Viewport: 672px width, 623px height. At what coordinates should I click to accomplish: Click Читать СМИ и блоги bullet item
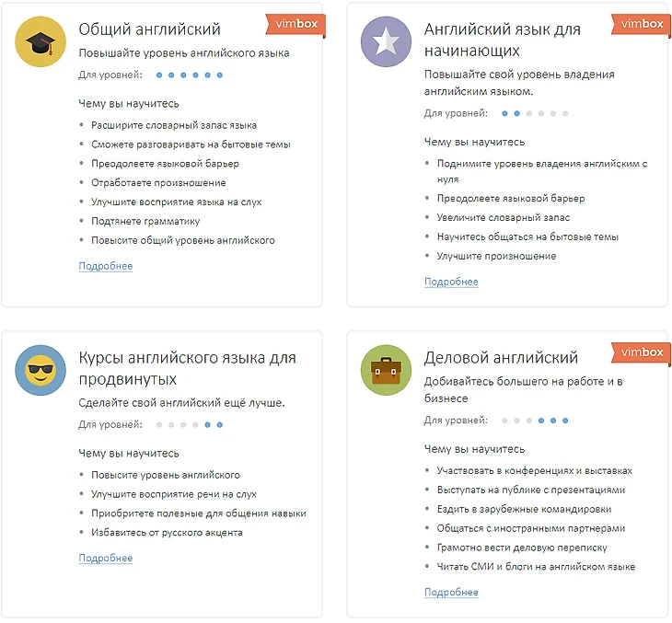point(536,566)
